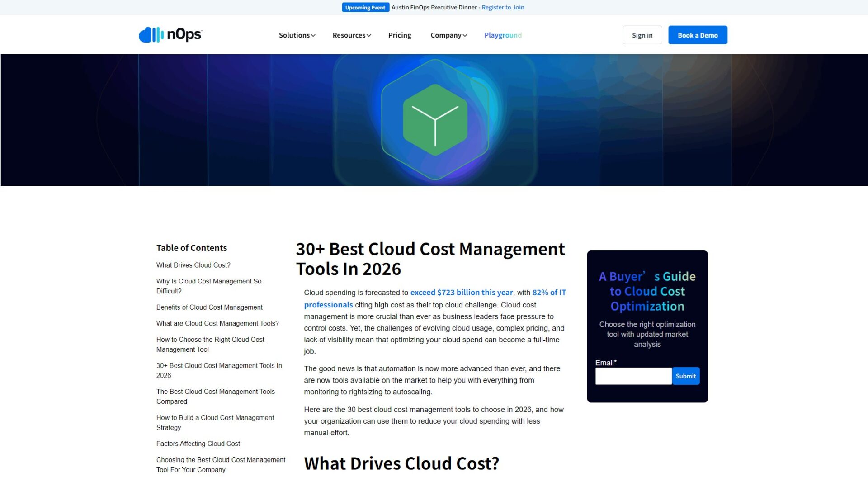Expand the Company dropdown menu
Viewport: 868px width, 477px height.
(x=448, y=35)
